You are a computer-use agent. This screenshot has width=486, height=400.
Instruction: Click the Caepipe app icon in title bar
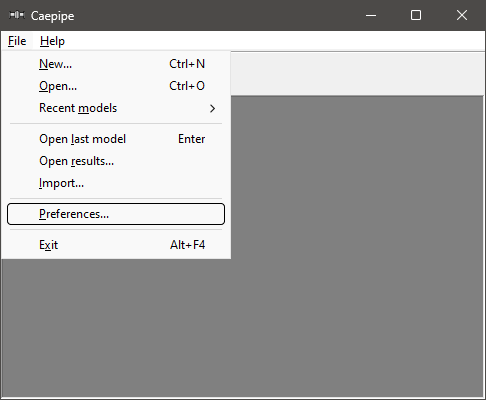(x=16, y=15)
